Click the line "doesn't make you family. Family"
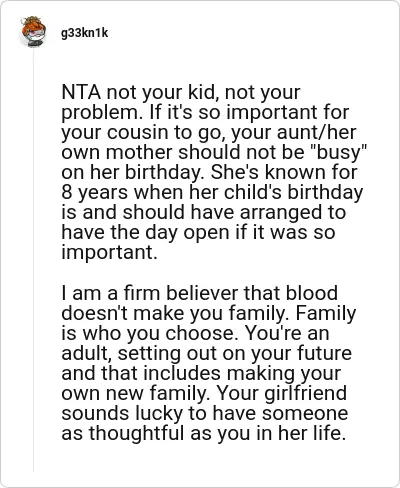This screenshot has width=400, height=488. tap(209, 314)
